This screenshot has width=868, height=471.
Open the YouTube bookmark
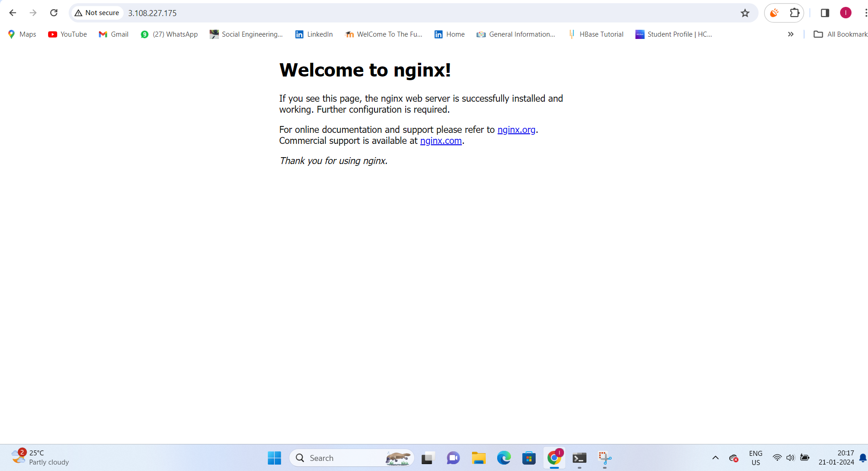[x=67, y=34]
